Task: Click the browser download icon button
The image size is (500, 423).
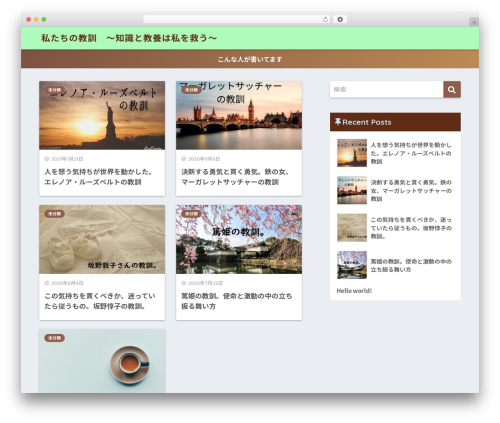Action: click(340, 19)
